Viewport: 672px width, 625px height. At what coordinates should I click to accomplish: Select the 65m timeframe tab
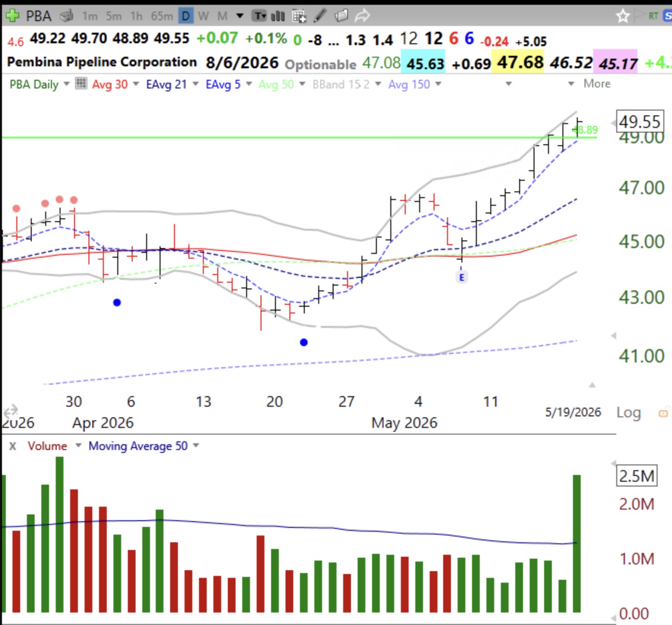(x=162, y=16)
